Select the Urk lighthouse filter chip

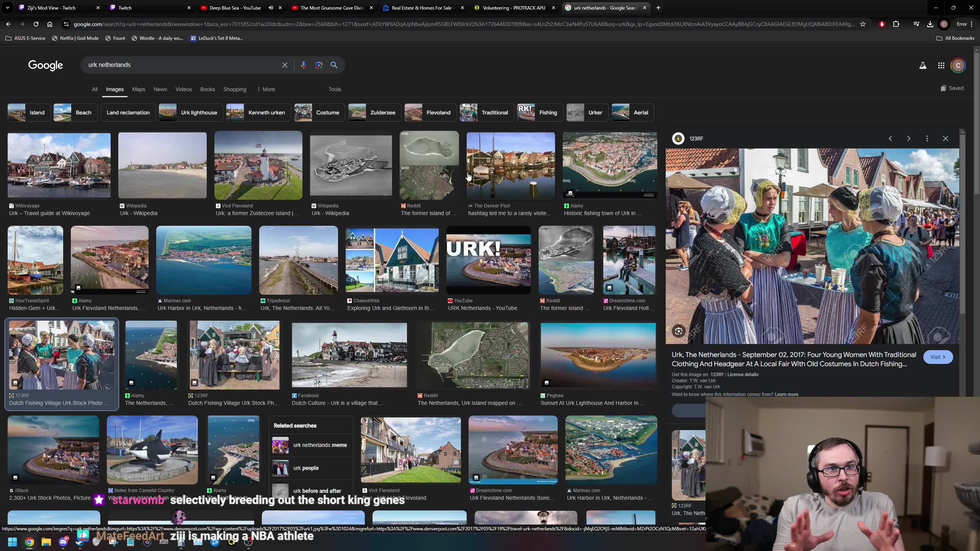[191, 112]
